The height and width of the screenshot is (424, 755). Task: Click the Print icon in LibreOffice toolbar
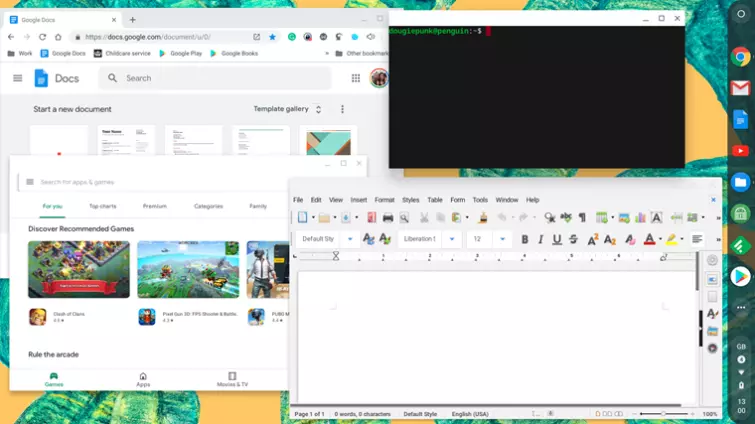tap(388, 217)
